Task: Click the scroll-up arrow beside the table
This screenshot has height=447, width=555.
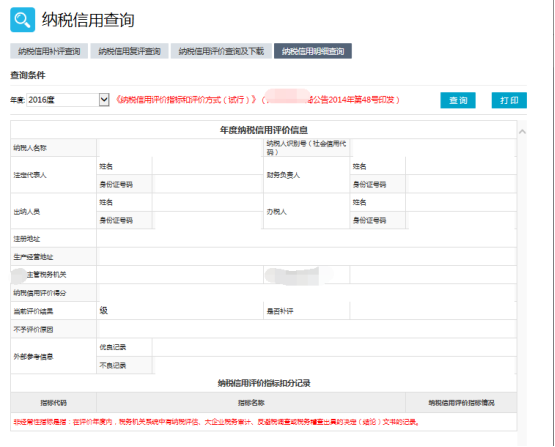Action: 522,132
